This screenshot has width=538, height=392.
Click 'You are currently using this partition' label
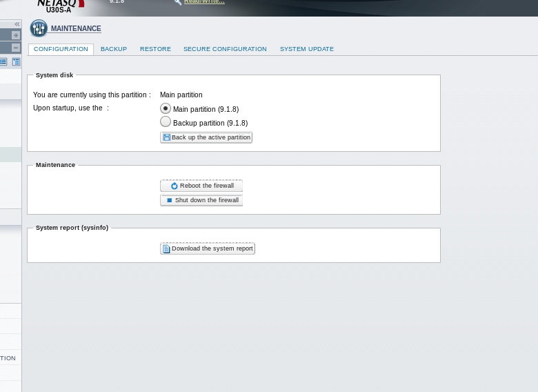click(92, 95)
